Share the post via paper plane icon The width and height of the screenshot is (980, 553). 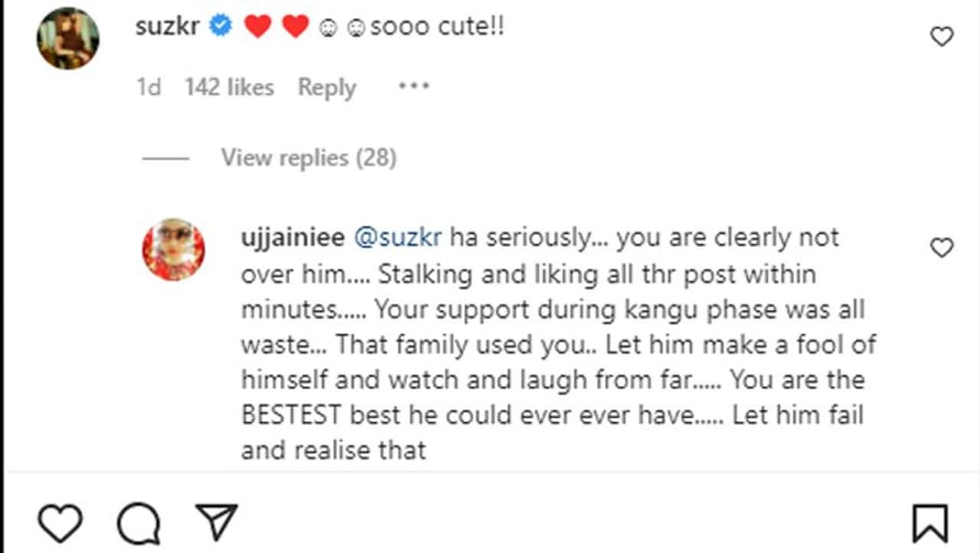tap(217, 524)
